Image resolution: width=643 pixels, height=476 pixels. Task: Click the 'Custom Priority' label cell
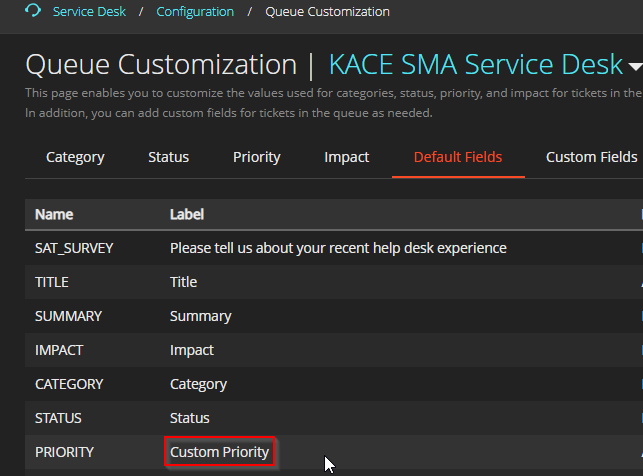[219, 452]
